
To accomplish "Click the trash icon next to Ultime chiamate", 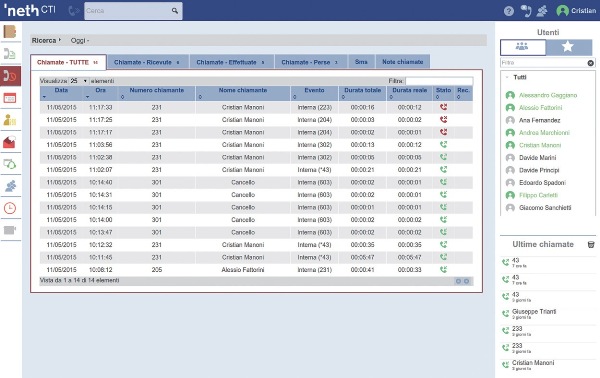I will coord(591,244).
